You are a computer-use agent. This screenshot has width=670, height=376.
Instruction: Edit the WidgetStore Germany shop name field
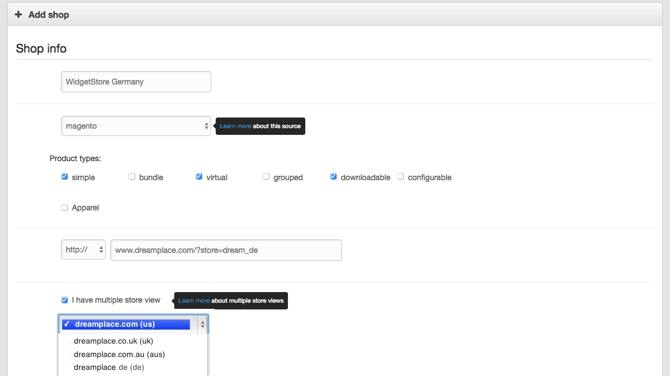pyautogui.click(x=136, y=82)
